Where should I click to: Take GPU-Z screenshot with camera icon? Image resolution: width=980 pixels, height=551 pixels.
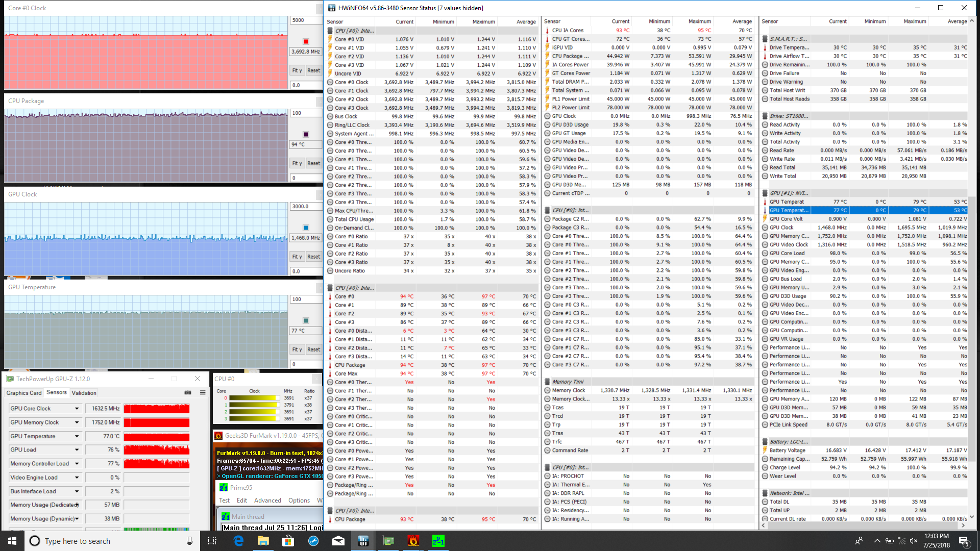(188, 392)
